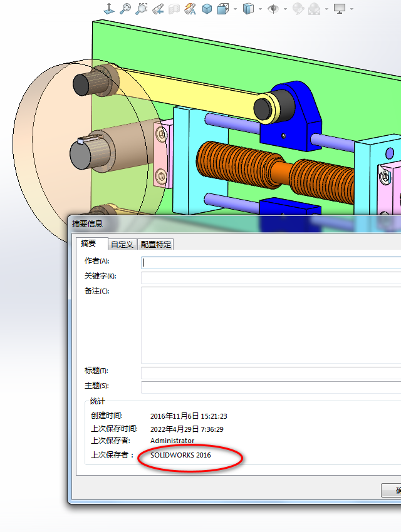Switch to the 配置特定 tab
This screenshot has height=532, width=401.
(156, 244)
